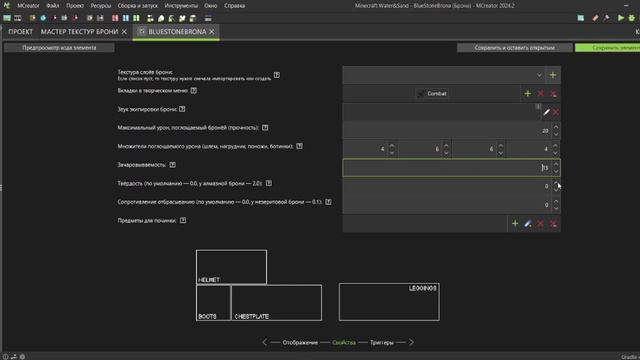
Task: Open help for creative menu tabs
Action: (193, 91)
